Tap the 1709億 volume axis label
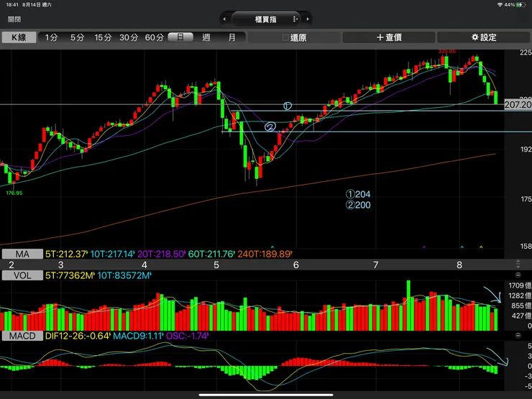Viewport: 532px width, 399px height. click(520, 285)
